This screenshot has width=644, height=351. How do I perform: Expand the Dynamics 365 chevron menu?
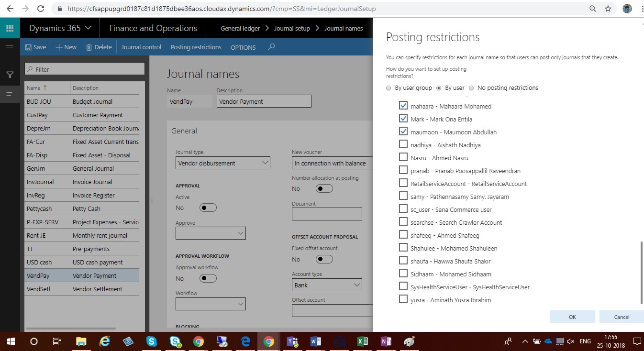(x=88, y=28)
